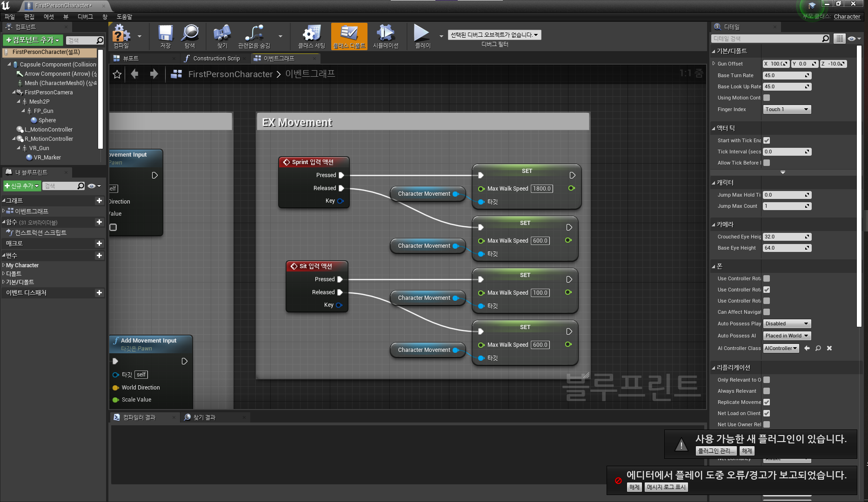Click 플러그인 관리 notification button
This screenshot has height=502, width=868.
(x=716, y=451)
